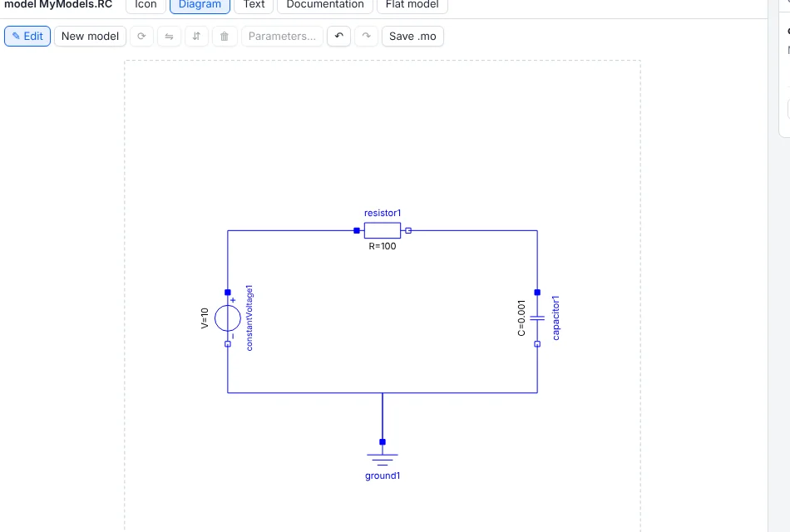Click constantVoltage1 negative hollow pin
This screenshot has width=790, height=532.
point(228,344)
